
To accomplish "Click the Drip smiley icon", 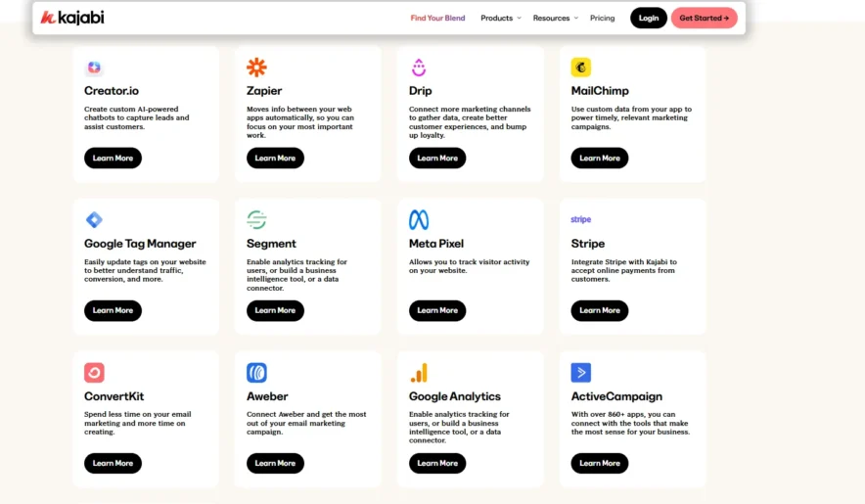I will (419, 68).
